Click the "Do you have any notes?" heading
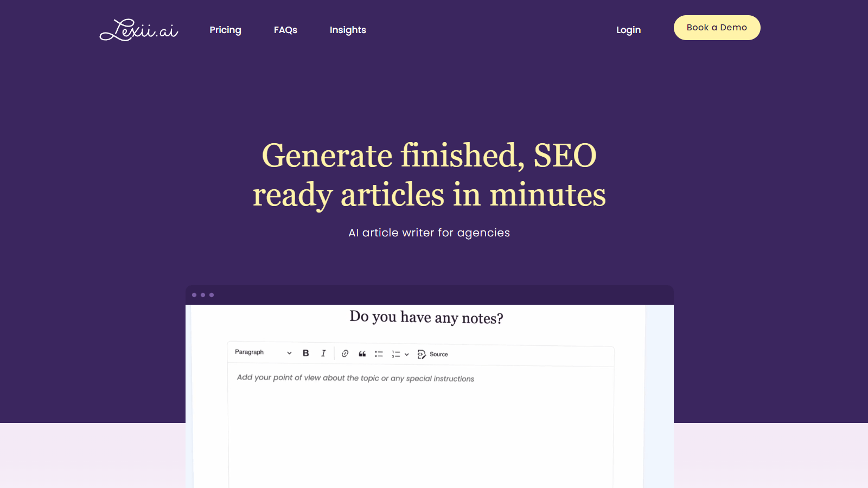Viewport: 868px width, 488px height. 426,317
